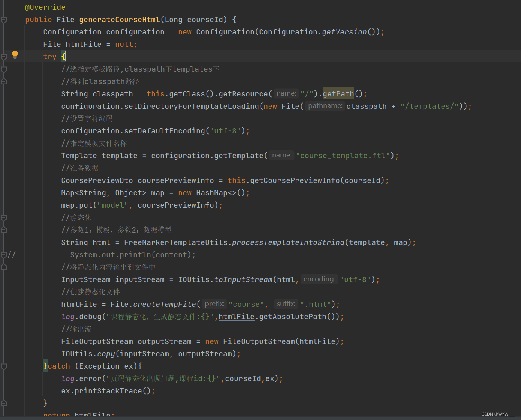Click the yellow light bulb quick-fix icon
This screenshot has height=420, width=521.
pyautogui.click(x=15, y=55)
